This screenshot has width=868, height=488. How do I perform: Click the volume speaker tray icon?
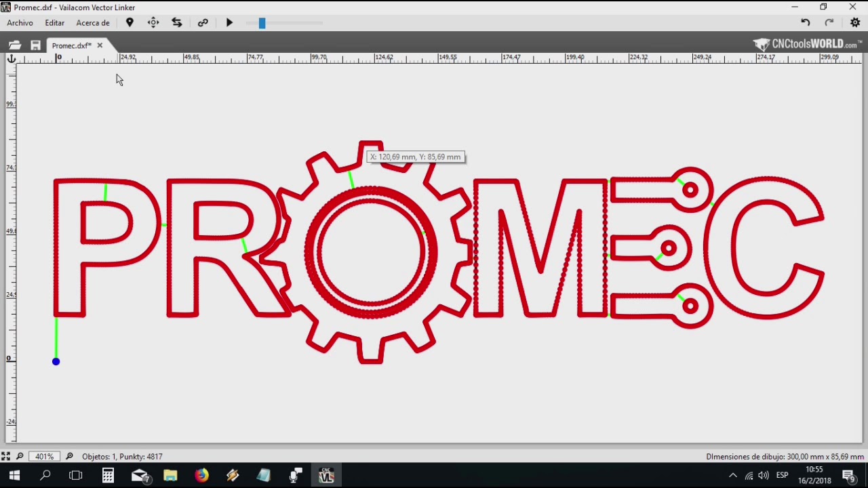[764, 476]
